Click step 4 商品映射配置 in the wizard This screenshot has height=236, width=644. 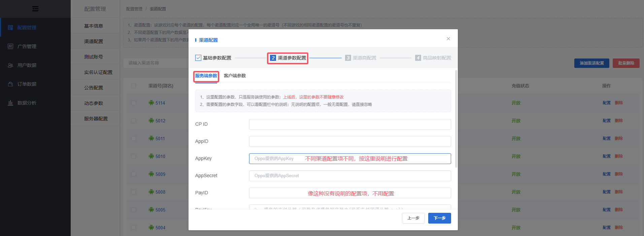coord(433,58)
